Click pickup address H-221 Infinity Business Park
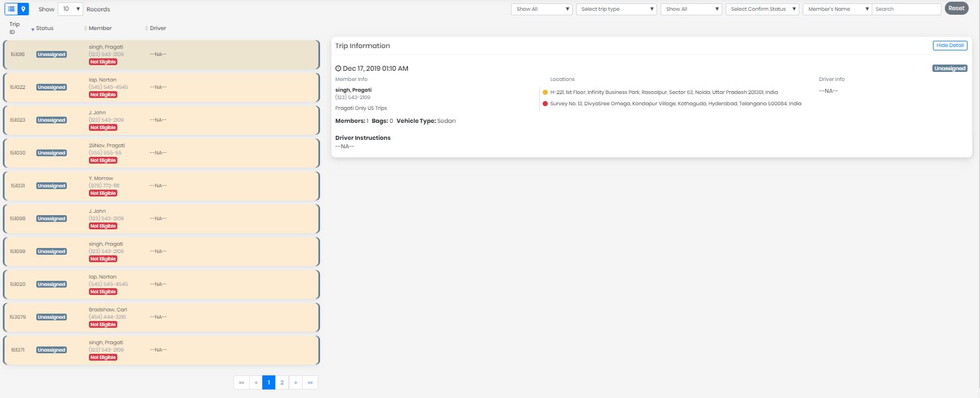This screenshot has height=398, width=980. [664, 92]
